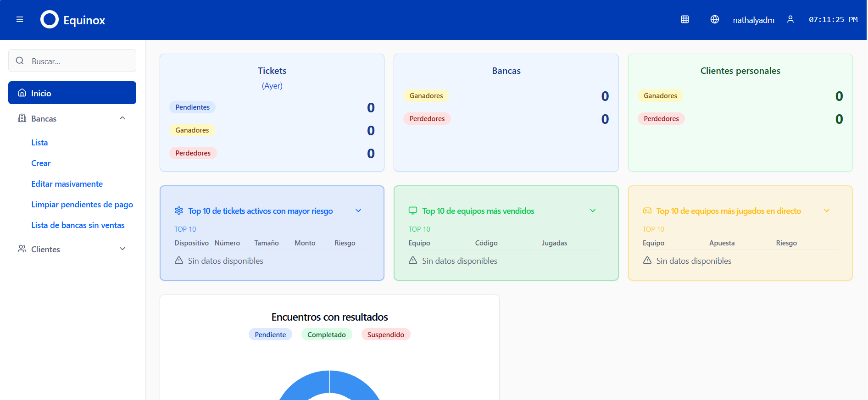Click the gear icon of risk tickets card

pyautogui.click(x=179, y=211)
